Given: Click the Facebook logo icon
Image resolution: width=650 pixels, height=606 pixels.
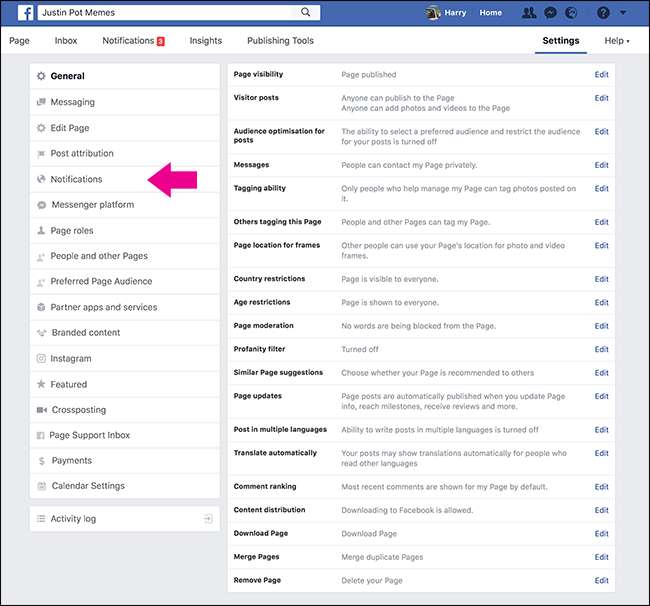Looking at the screenshot, I should 23,13.
